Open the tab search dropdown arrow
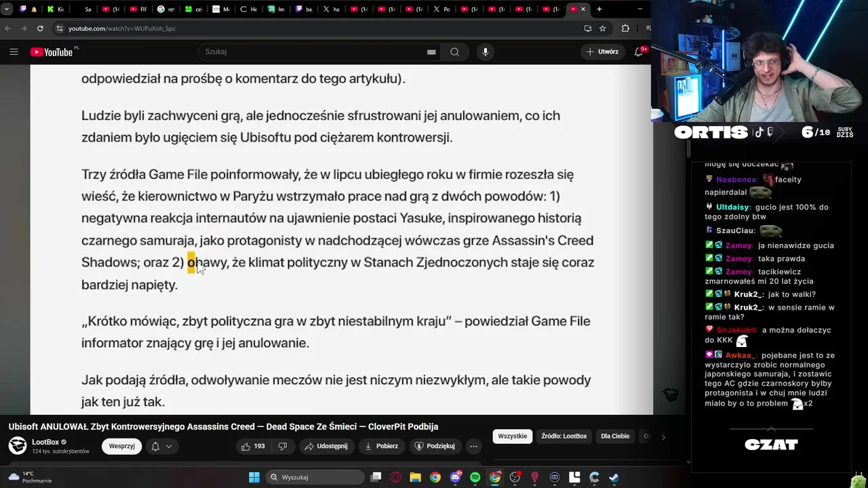The image size is (868, 488). click(x=7, y=9)
